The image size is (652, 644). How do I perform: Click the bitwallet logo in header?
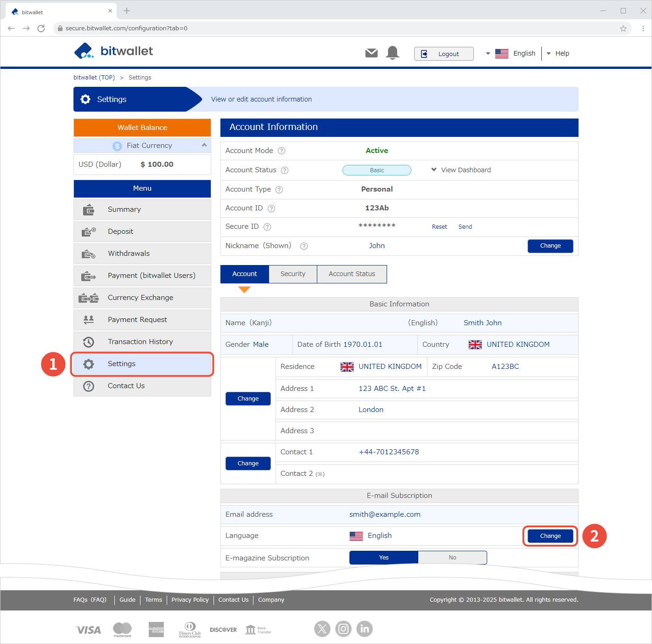click(x=113, y=51)
